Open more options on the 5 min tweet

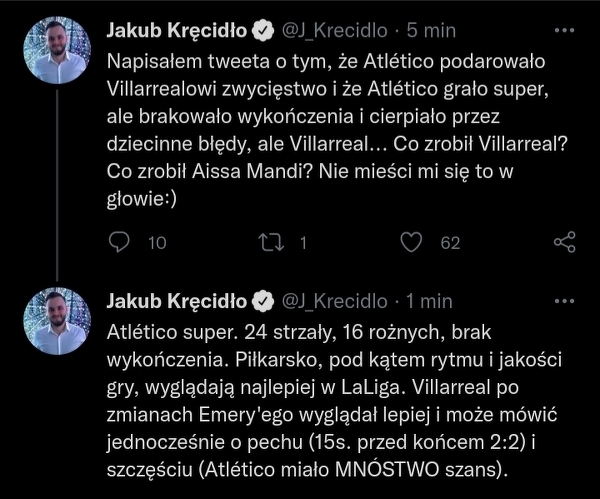[564, 31]
